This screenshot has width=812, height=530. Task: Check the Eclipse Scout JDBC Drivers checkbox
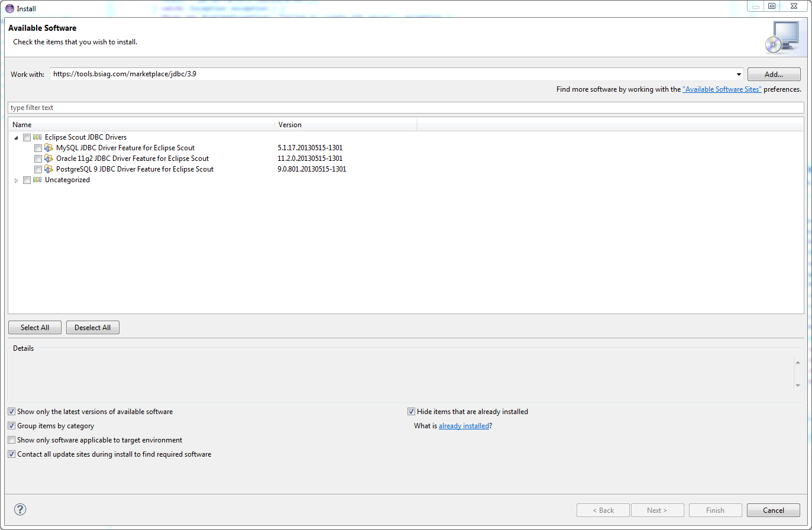point(27,137)
